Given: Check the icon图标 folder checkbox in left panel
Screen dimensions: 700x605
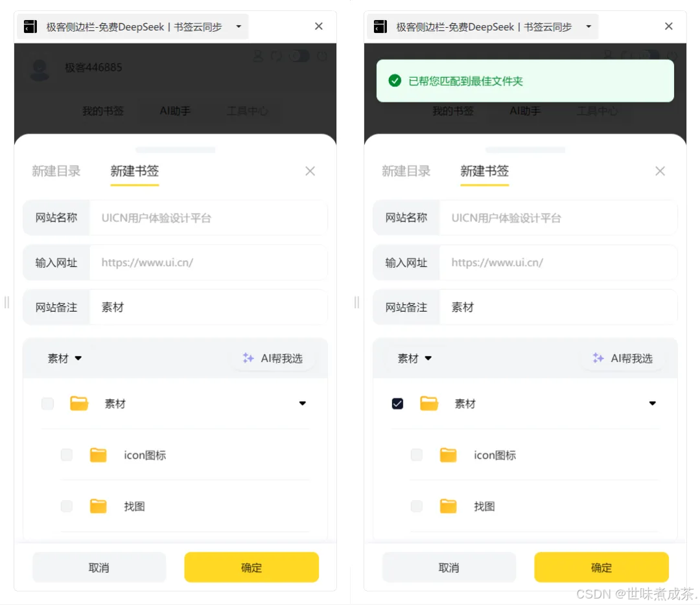Looking at the screenshot, I should [x=67, y=455].
